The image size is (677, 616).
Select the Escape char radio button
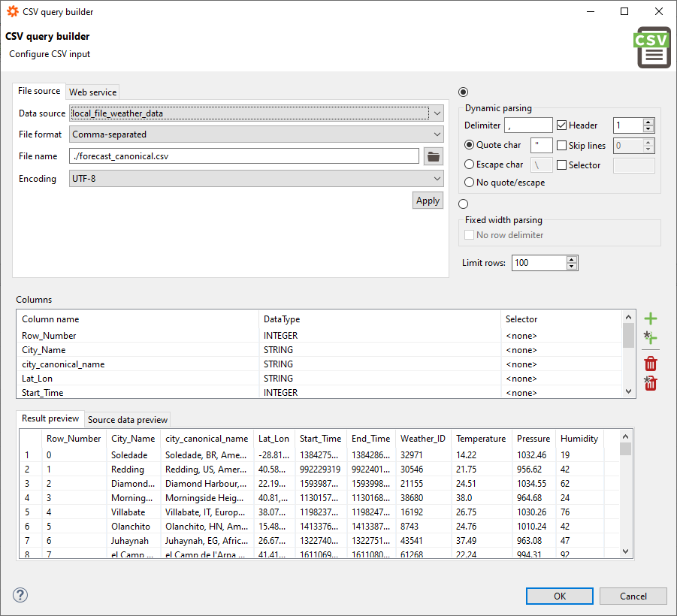(x=470, y=165)
